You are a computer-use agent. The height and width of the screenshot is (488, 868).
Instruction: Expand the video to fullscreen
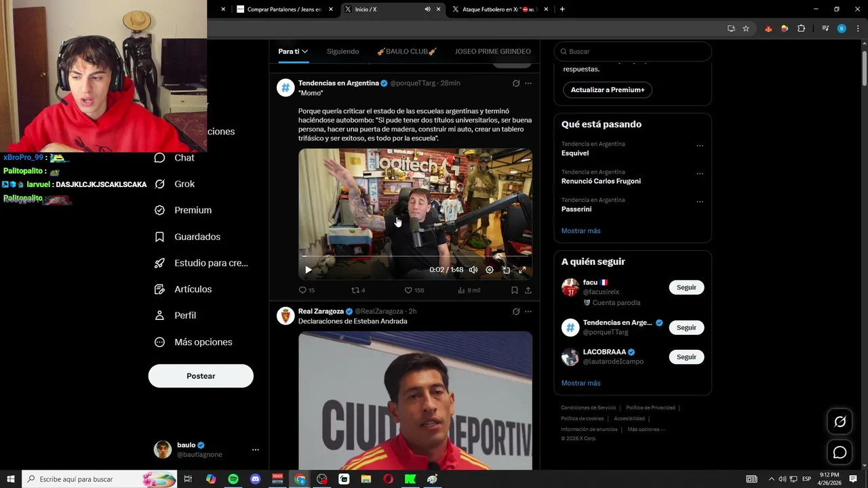click(522, 270)
